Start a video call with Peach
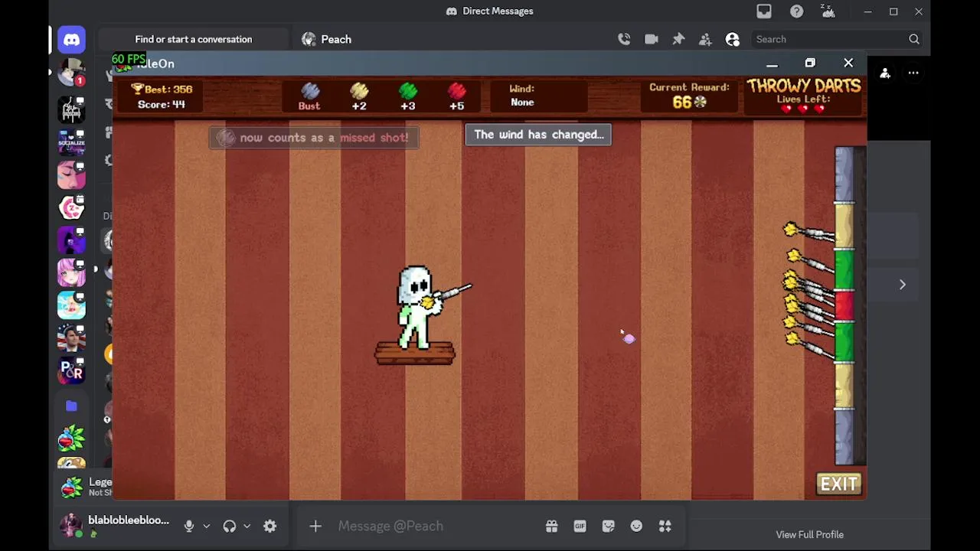Image resolution: width=980 pixels, height=551 pixels. click(x=652, y=39)
